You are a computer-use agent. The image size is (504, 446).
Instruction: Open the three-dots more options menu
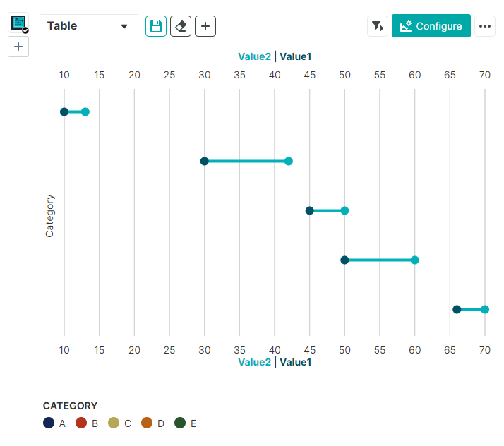tap(484, 26)
